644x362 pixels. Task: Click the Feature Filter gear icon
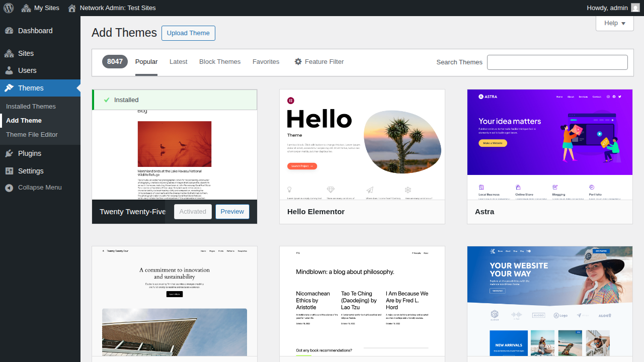[x=298, y=61]
